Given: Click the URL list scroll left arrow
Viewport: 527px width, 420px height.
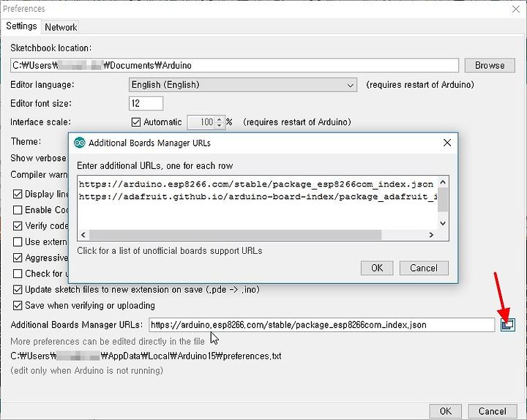Looking at the screenshot, I should click(83, 235).
